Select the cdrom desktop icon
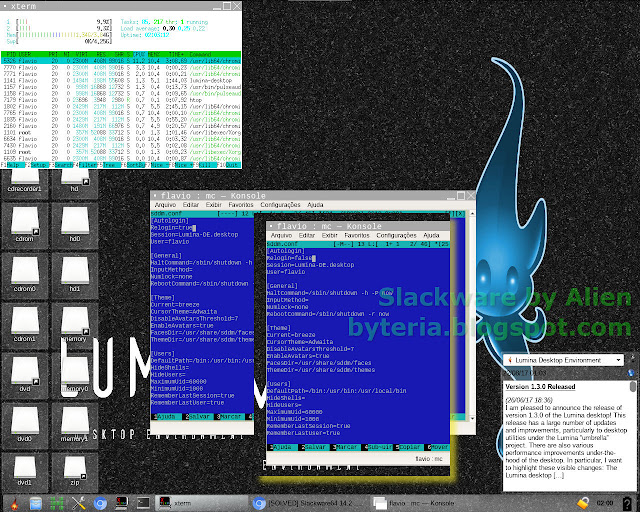This screenshot has height=512, width=640. tap(24, 225)
